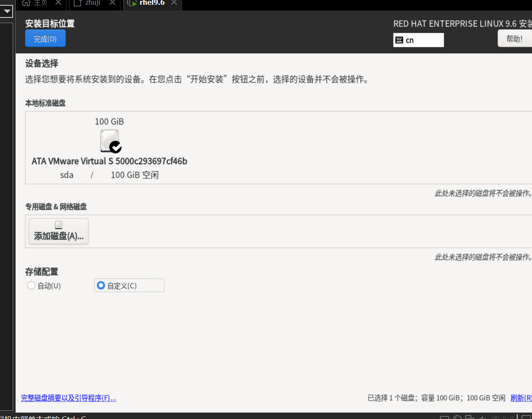Select the 100 GiB sda disk icon
Viewport: 532px width, 419px height.
110,141
